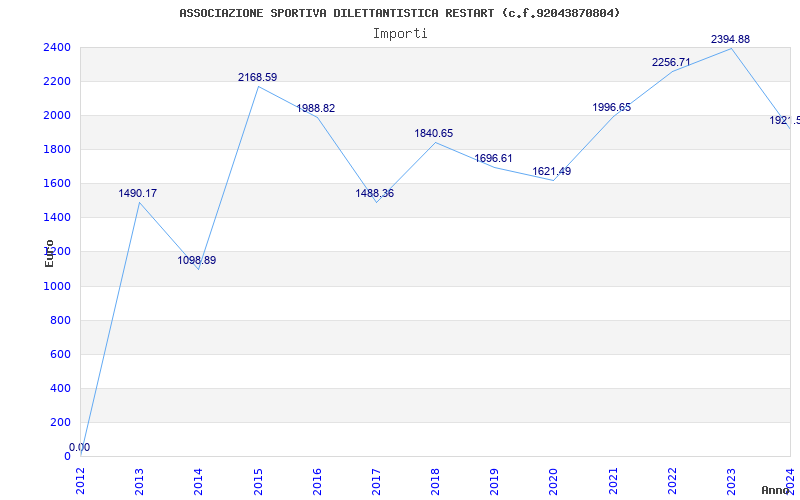Click the 1800 y-axis tick label
Screen dimensions: 800x500
58,149
